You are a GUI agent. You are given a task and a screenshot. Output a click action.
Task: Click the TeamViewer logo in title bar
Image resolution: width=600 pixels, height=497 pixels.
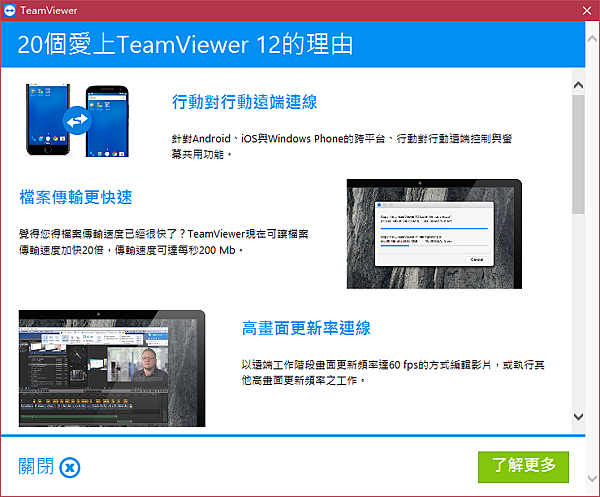point(9,10)
